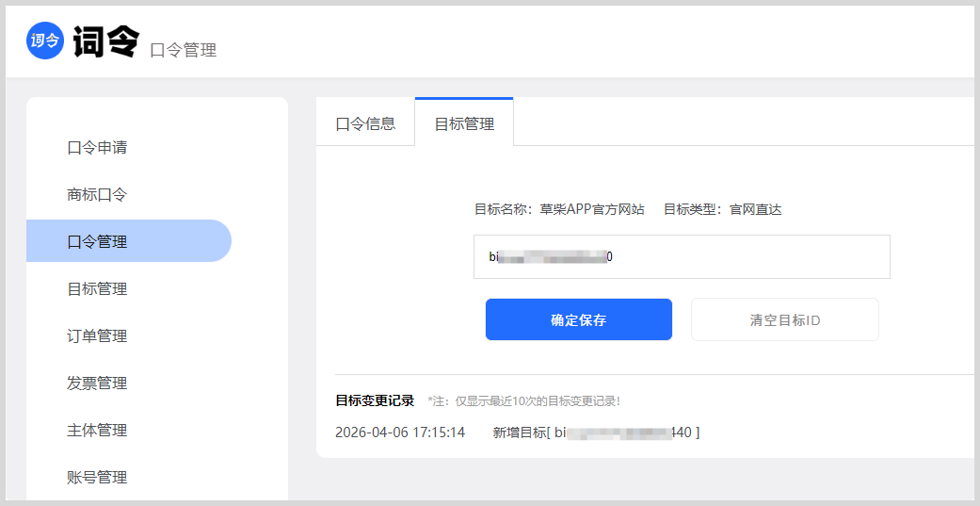Image resolution: width=980 pixels, height=506 pixels.
Task: Switch to the 目标管理 tab
Action: pos(464,123)
